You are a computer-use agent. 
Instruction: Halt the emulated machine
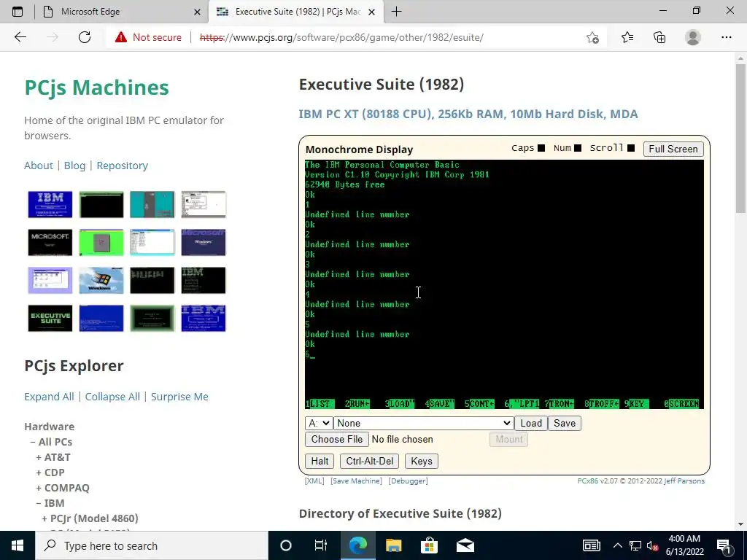point(320,461)
